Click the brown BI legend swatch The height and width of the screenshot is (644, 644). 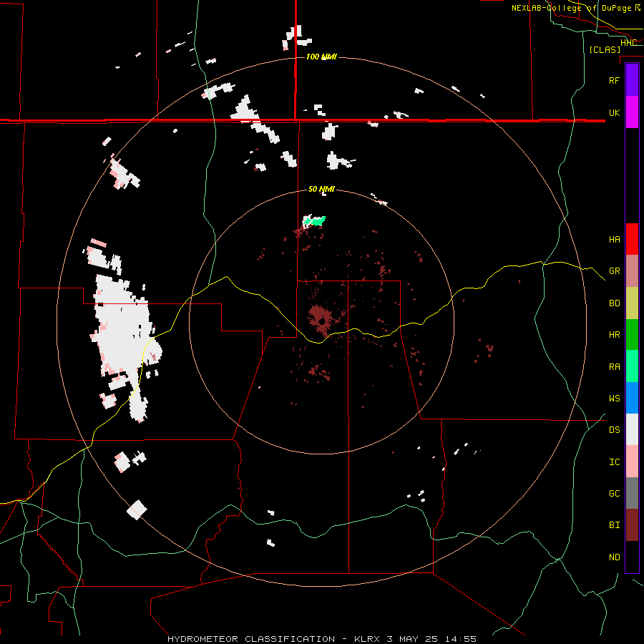pyautogui.click(x=632, y=525)
